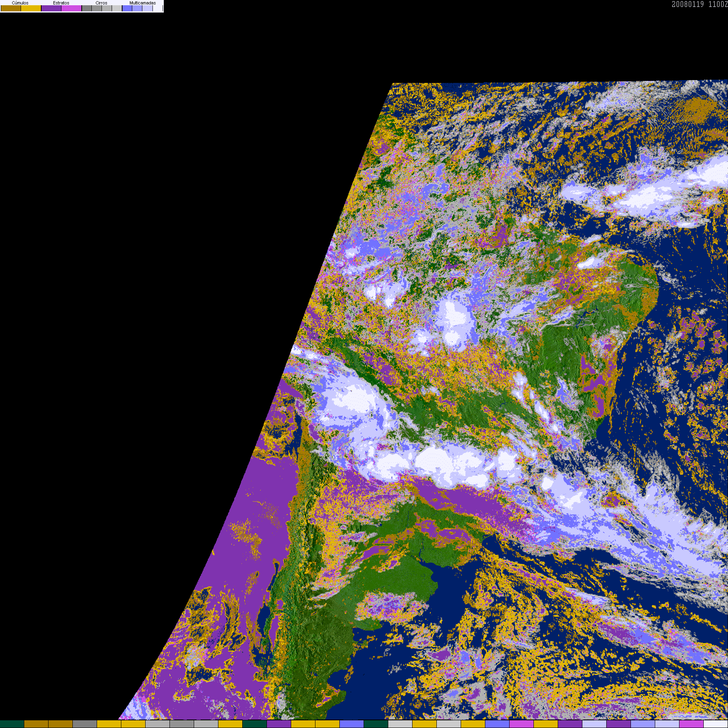Screen dimensions: 728x728
Task: Click the white cell ending the bottom strip
Action: click(715, 724)
